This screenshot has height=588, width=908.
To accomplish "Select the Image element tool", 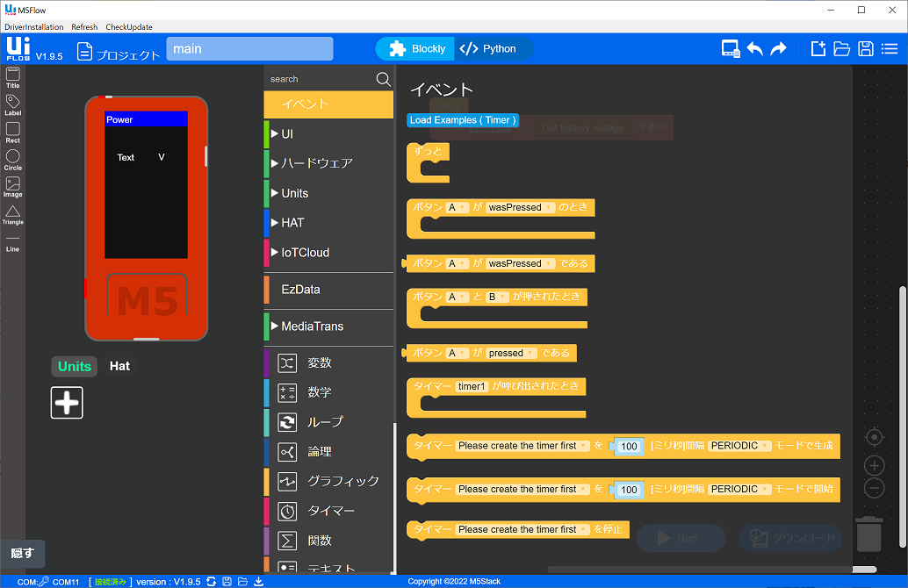I will 13,187.
